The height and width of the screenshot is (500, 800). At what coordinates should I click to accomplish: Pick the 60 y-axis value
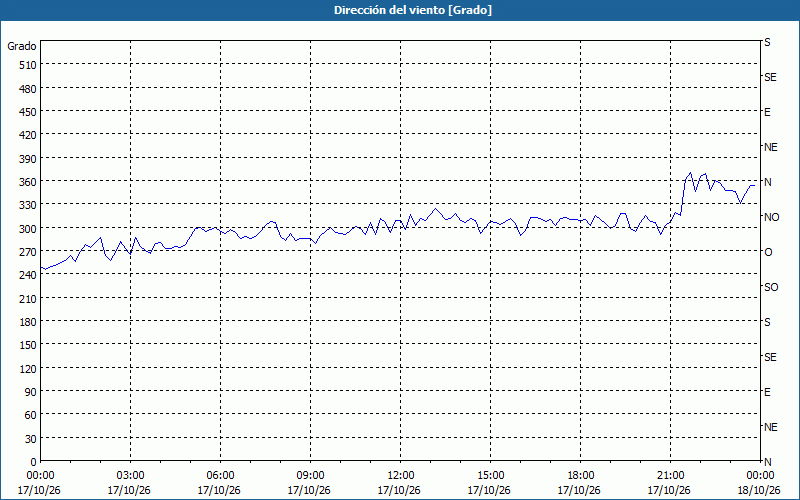pyautogui.click(x=31, y=415)
